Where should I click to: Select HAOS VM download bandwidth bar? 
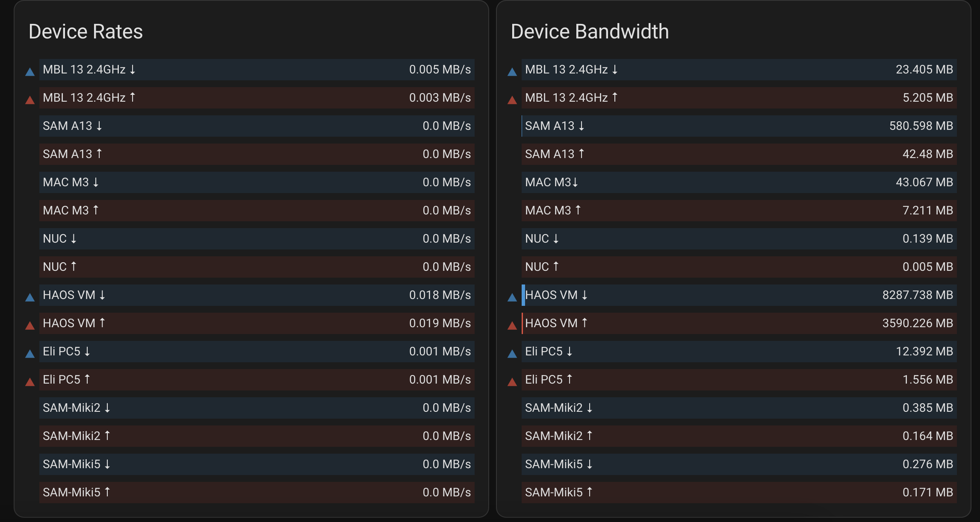[x=739, y=295]
